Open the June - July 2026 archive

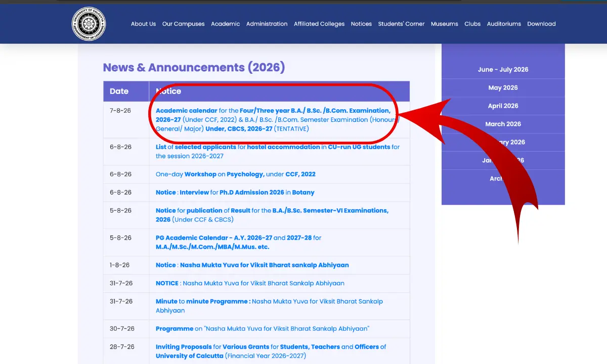pos(503,70)
